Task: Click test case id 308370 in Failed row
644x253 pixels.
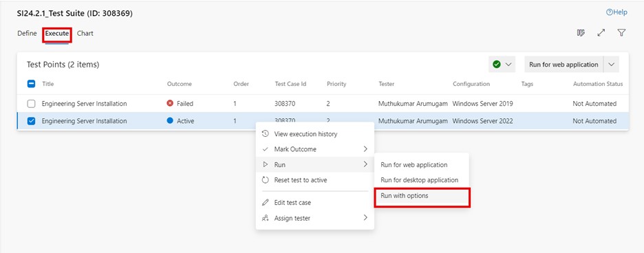Action: click(x=285, y=104)
